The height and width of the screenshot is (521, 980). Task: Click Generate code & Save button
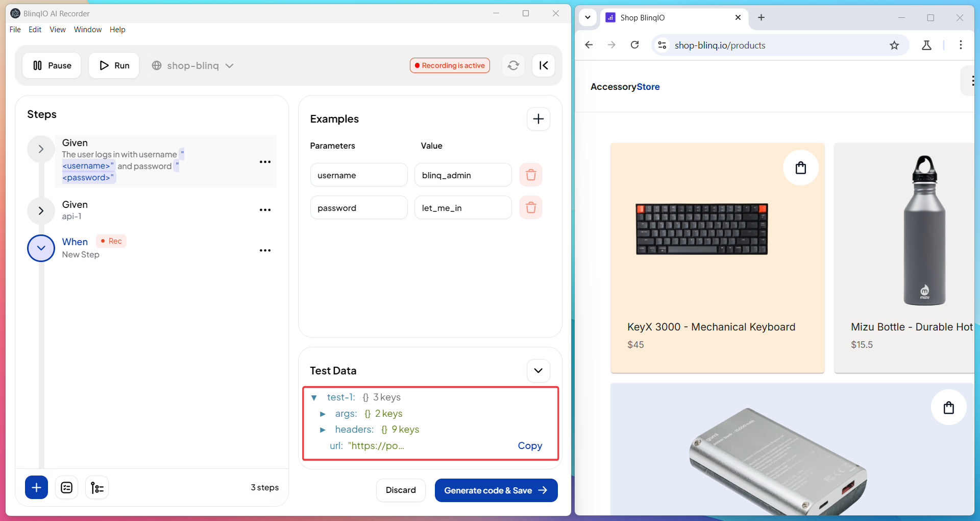[x=496, y=490]
